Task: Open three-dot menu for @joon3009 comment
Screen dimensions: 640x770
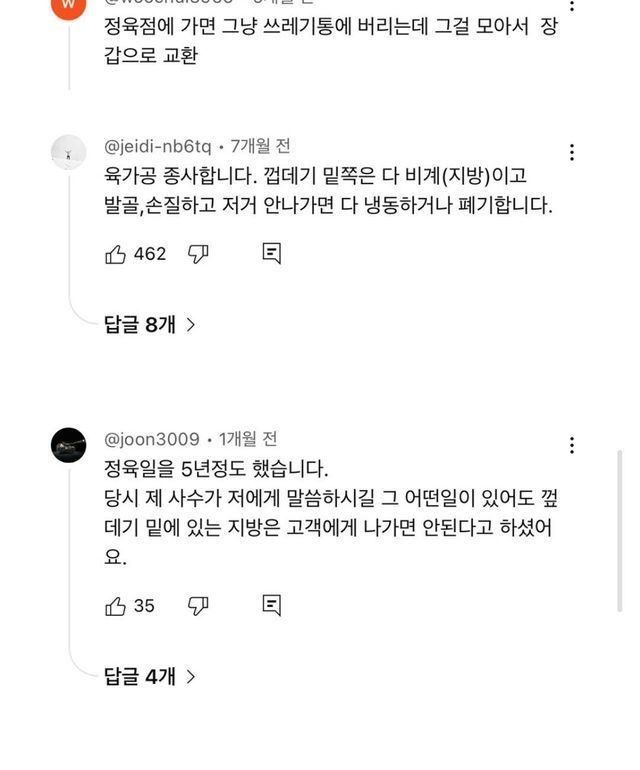Action: pos(572,445)
